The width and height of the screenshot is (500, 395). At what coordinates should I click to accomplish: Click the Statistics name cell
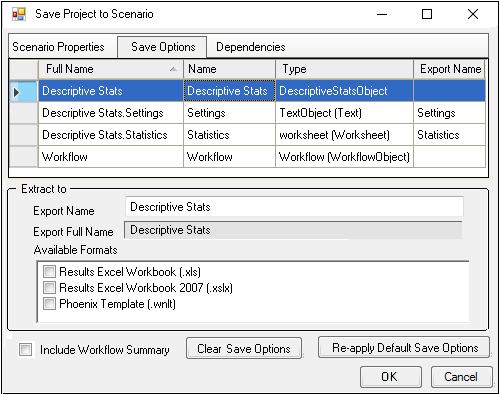(229, 135)
